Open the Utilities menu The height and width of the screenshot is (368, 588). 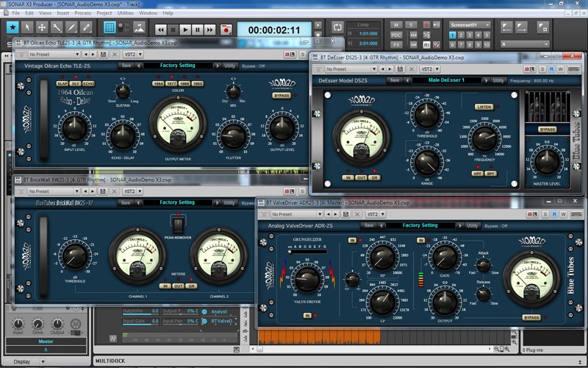(126, 13)
